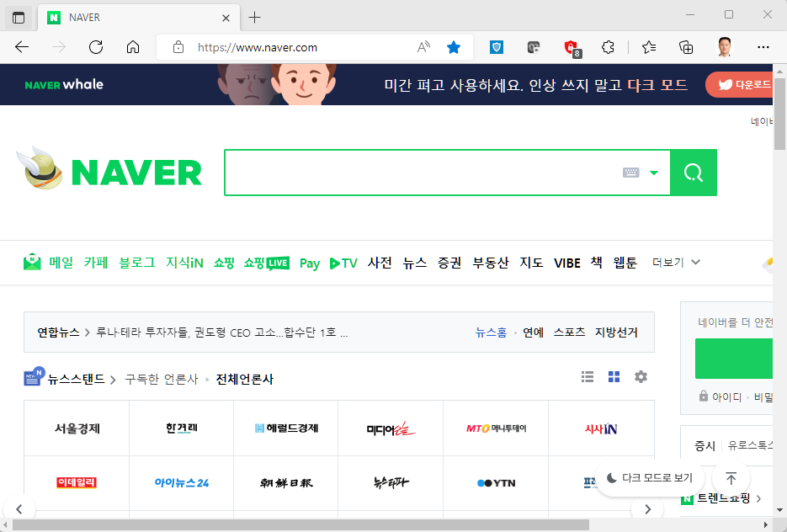The image size is (787, 532).
Task: Switch to 구독한 언론사 tab
Action: click(x=162, y=379)
